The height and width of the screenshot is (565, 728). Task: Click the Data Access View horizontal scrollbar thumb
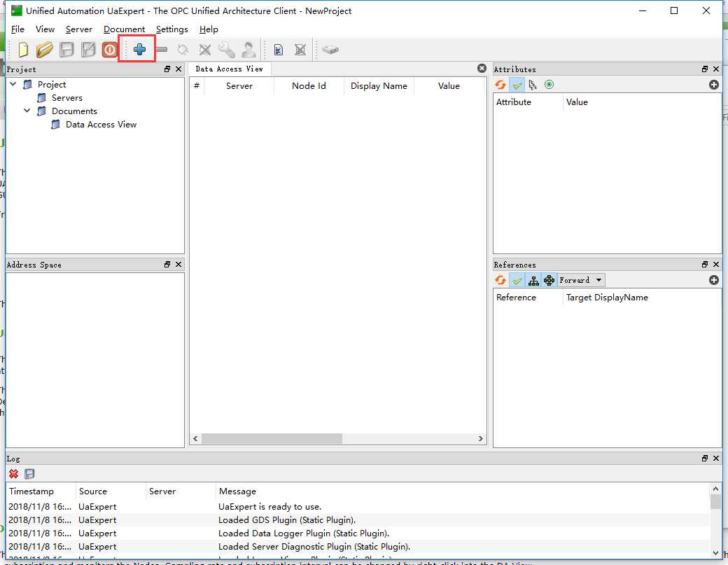pyautogui.click(x=272, y=439)
